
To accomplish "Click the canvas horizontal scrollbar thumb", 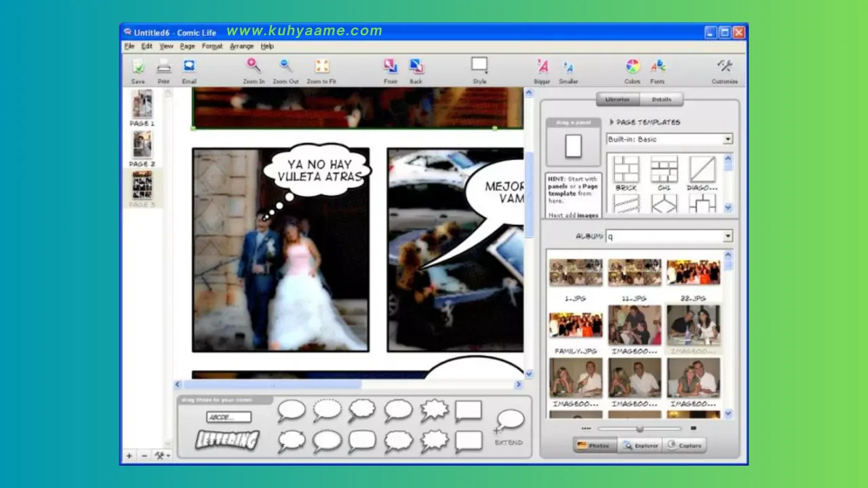I will pos(272,384).
